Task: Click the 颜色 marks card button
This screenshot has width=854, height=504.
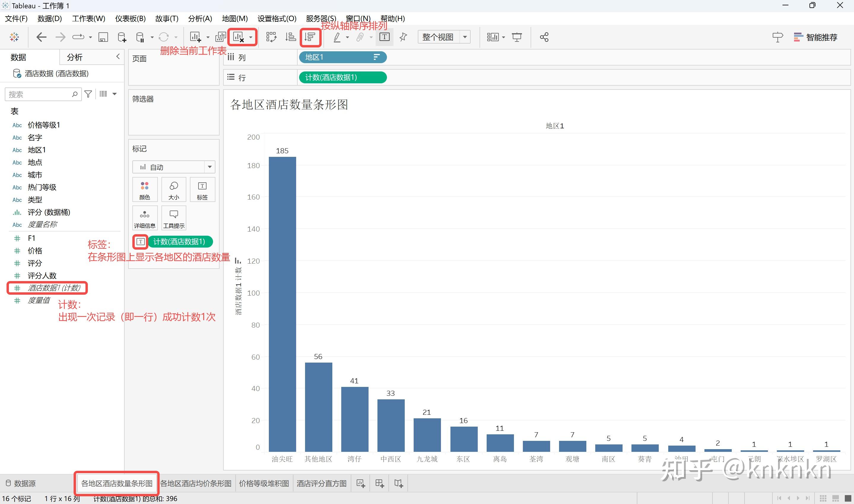Action: (x=145, y=189)
